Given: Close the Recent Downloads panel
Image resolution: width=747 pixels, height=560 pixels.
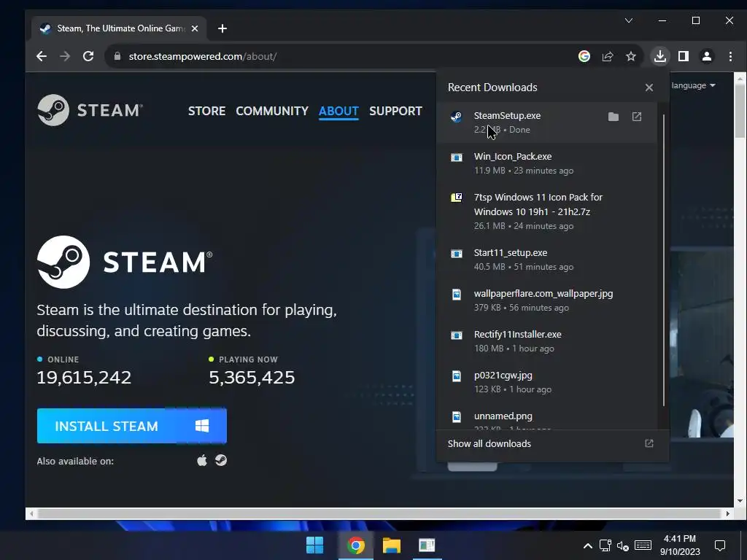Looking at the screenshot, I should coord(649,87).
